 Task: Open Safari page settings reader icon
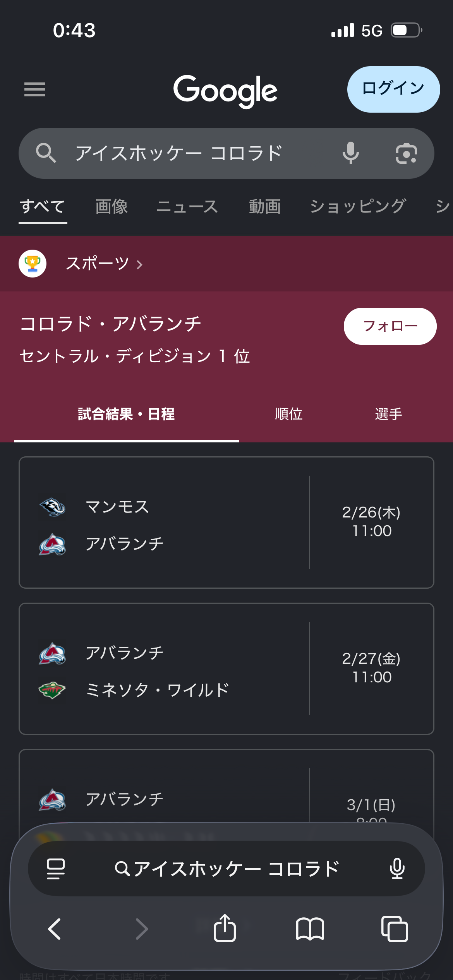[55, 869]
